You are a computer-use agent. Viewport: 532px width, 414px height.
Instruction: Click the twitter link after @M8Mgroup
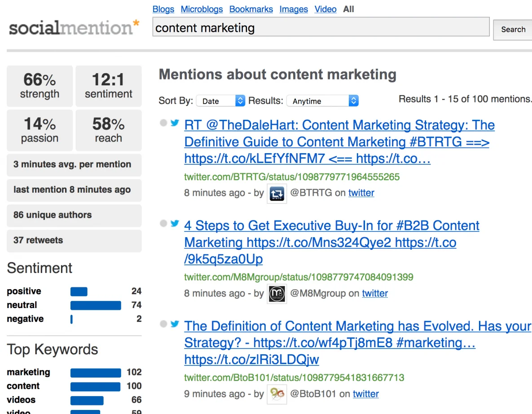click(375, 293)
